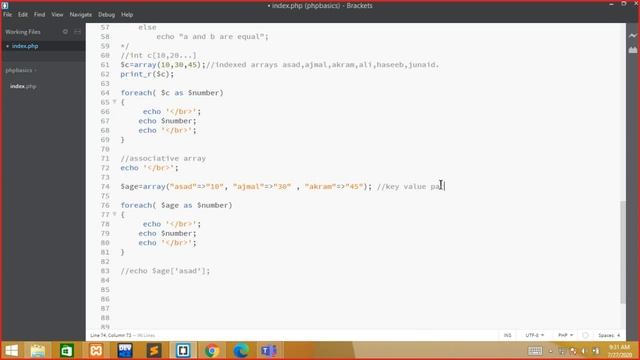Image resolution: width=640 pixels, height=360 pixels.
Task: Open the green store app on taskbar
Action: pyautogui.click(x=67, y=351)
